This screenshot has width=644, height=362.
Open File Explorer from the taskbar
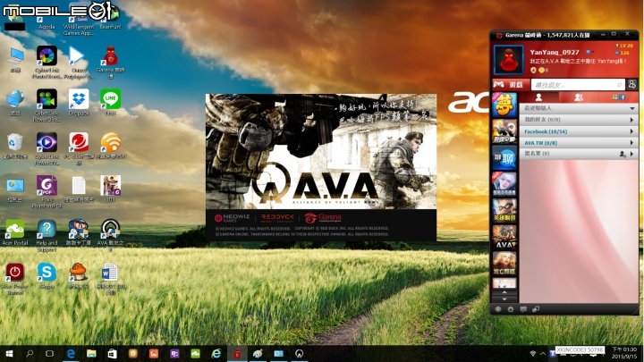[x=91, y=353]
